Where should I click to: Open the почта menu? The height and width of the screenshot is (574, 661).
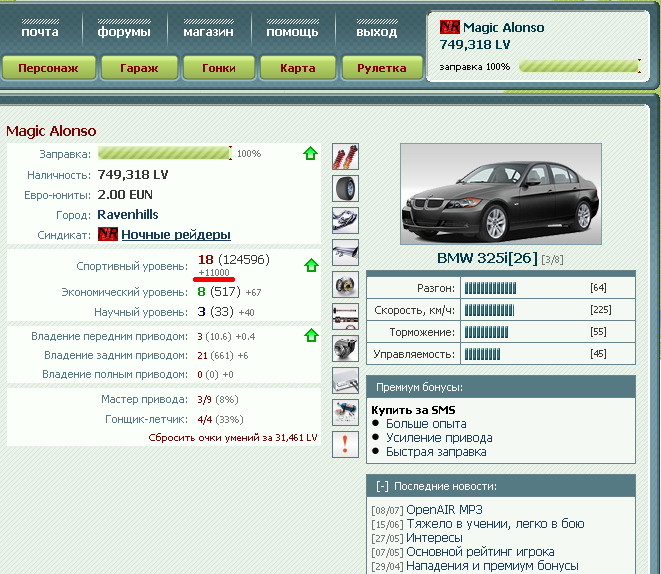[40, 32]
